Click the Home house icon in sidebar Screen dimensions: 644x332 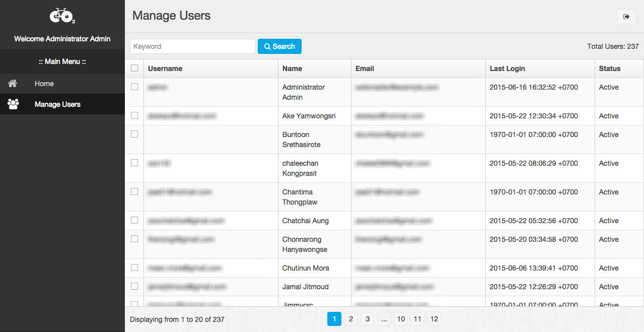(13, 84)
